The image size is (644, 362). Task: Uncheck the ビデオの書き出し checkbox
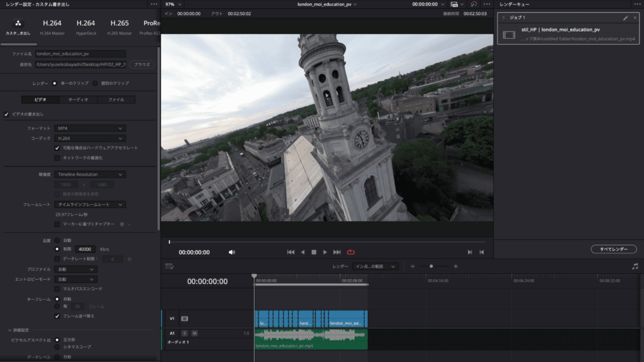[6, 114]
